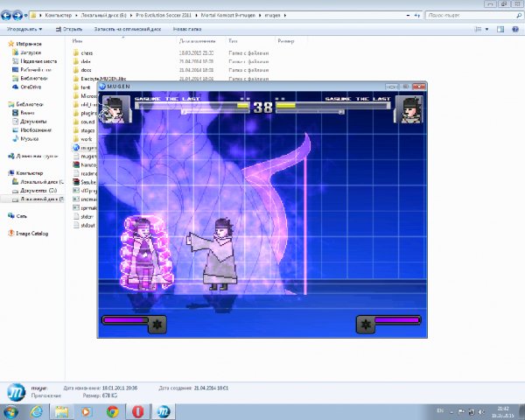Select Сеть in navigation pane

(21, 216)
